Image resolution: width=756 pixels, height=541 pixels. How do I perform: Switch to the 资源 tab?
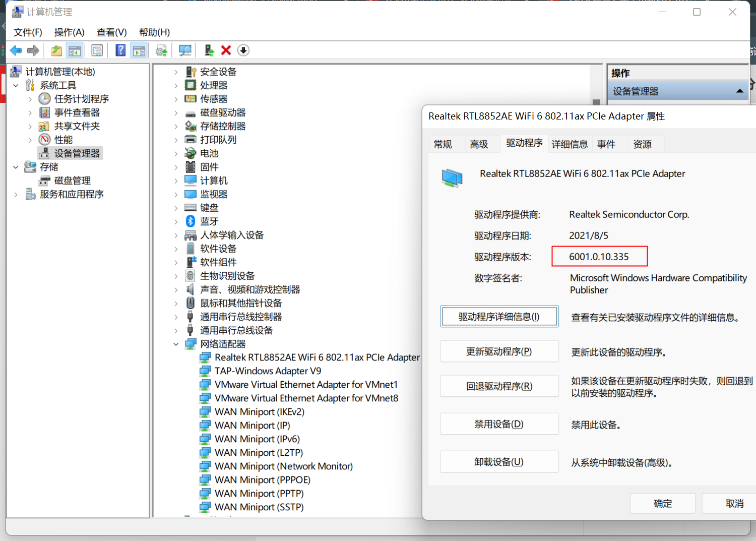(643, 144)
